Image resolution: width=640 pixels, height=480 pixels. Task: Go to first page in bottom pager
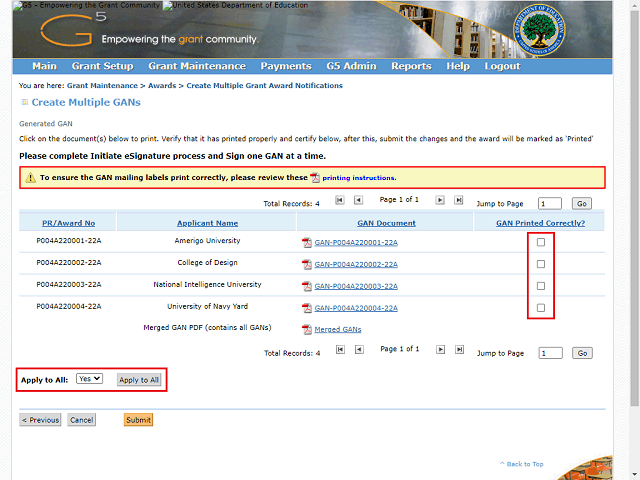tap(340, 349)
